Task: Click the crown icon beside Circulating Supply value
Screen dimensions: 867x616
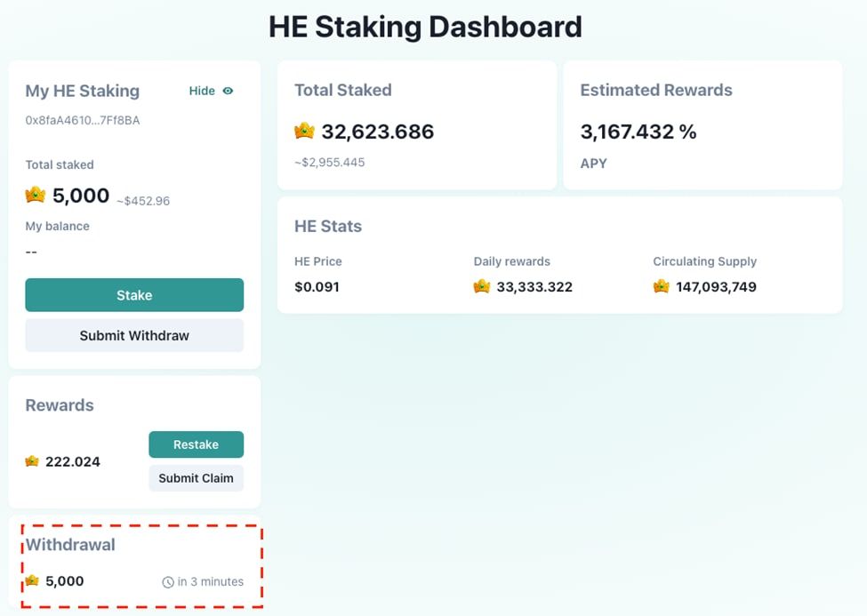Action: [661, 286]
